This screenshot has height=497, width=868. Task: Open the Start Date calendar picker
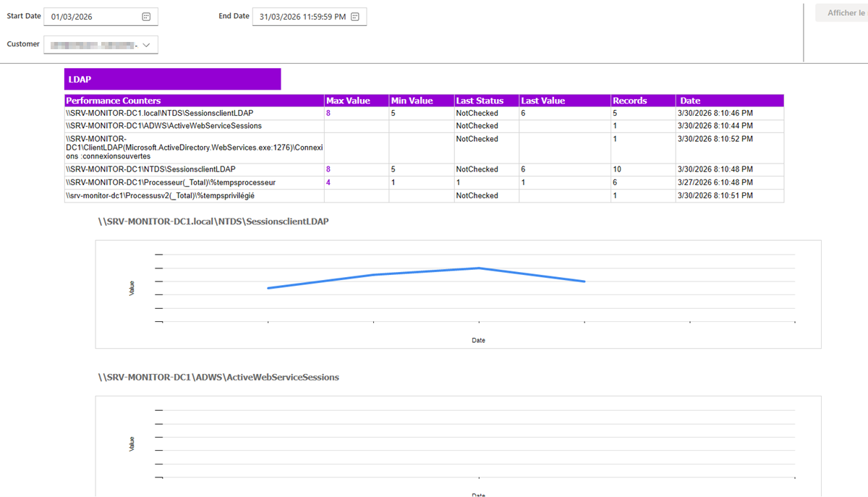tap(146, 17)
